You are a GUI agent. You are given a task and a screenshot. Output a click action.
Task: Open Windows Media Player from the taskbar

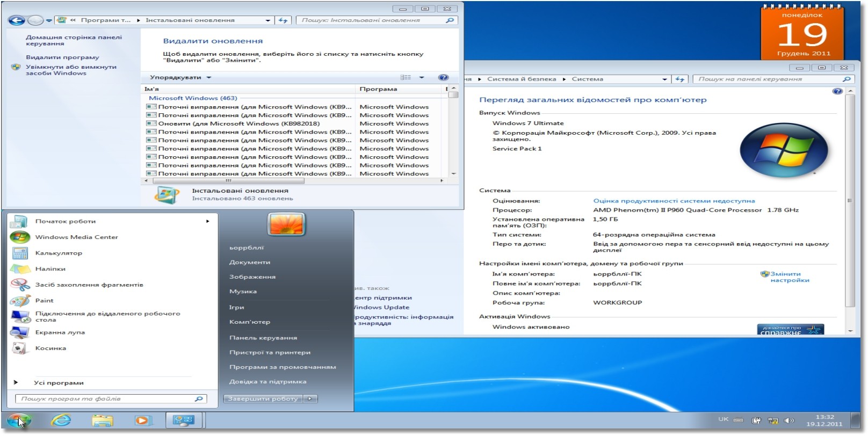tap(143, 420)
